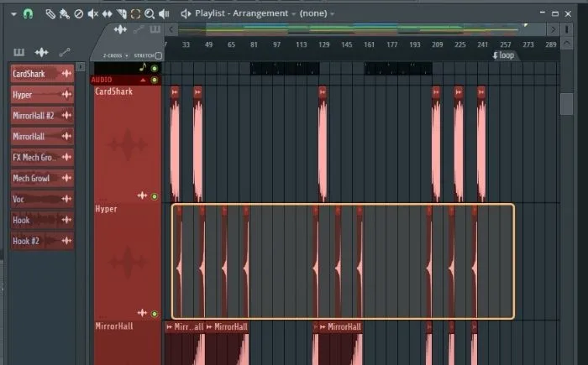Show automation clips in top picker tabs
The height and width of the screenshot is (365, 588).
click(139, 29)
